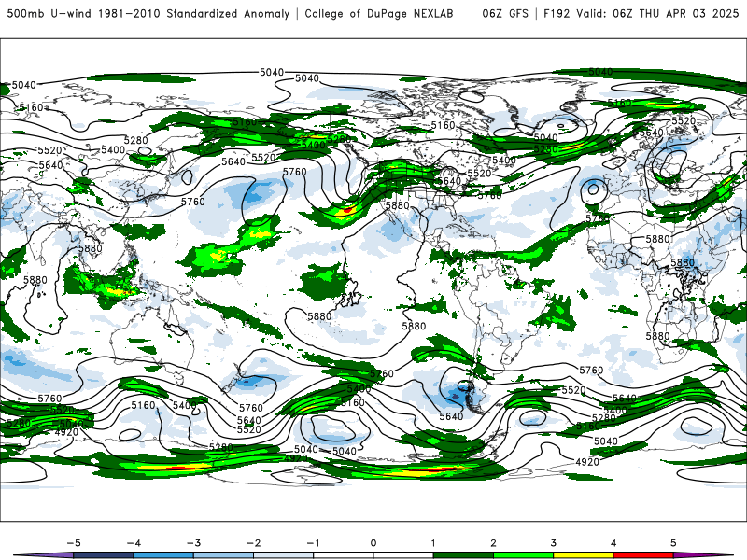Click the red 4 to 5 colorbar segment
Viewport: 747px width, 560px height.
643,555
